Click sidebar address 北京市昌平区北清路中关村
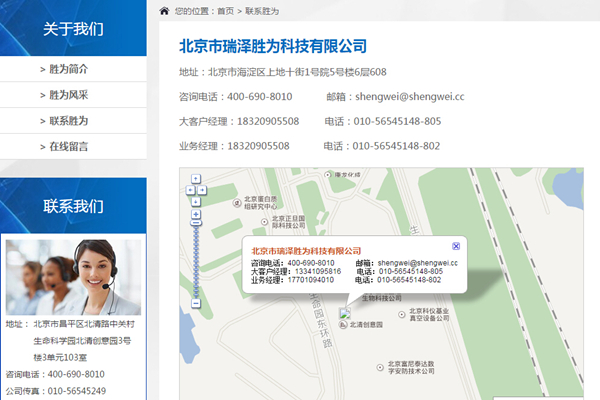Image resolution: width=600 pixels, height=400 pixels. tap(84, 324)
